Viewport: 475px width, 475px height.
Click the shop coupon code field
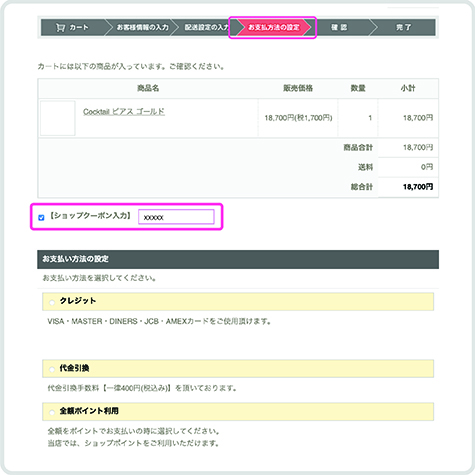pyautogui.click(x=176, y=217)
